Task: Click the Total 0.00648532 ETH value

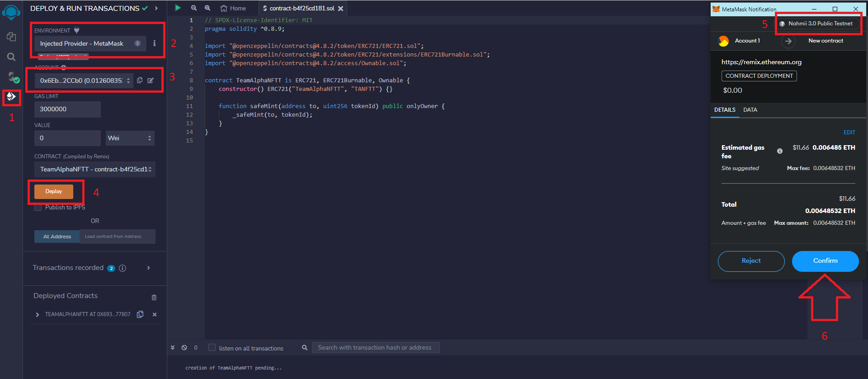Action: pyautogui.click(x=830, y=211)
